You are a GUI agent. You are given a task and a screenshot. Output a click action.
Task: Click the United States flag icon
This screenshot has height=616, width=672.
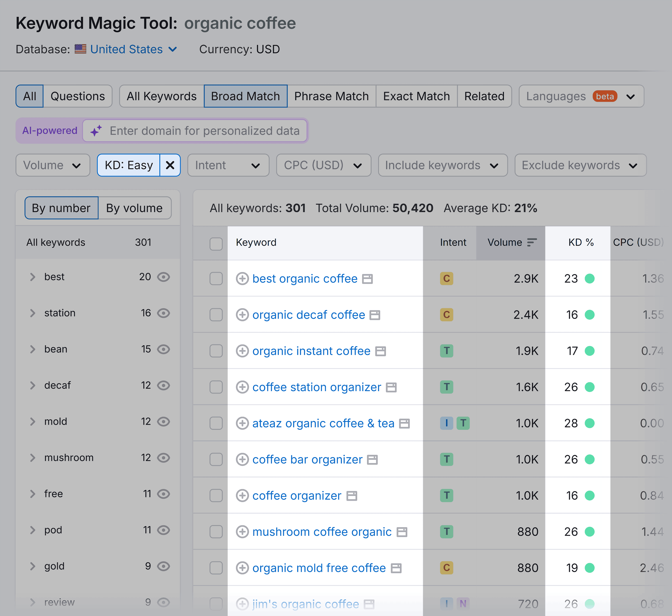point(80,49)
